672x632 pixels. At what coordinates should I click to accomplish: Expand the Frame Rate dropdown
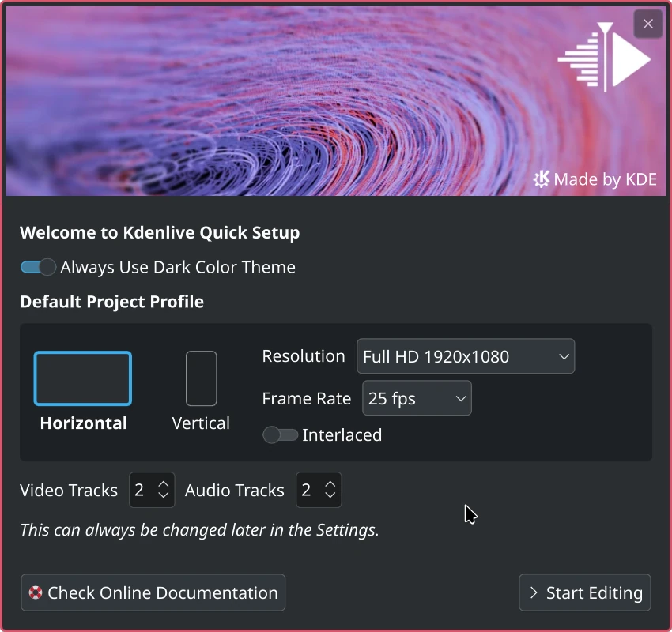417,398
